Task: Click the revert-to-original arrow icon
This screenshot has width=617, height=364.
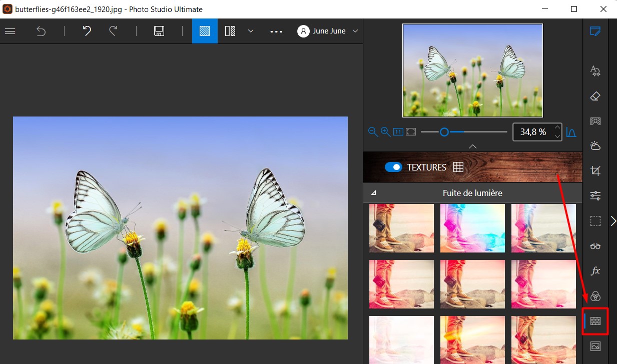Action: 41,31
